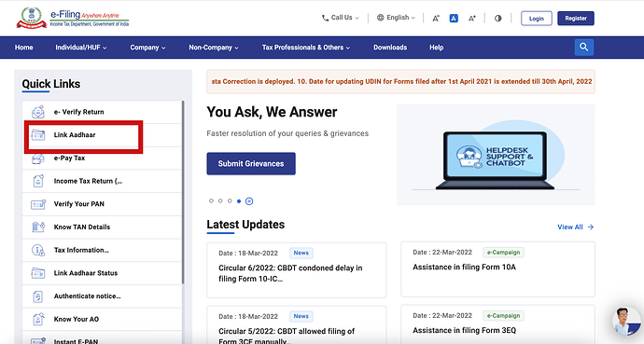Click the View All arrow icon
The width and height of the screenshot is (644, 344).
(591, 227)
